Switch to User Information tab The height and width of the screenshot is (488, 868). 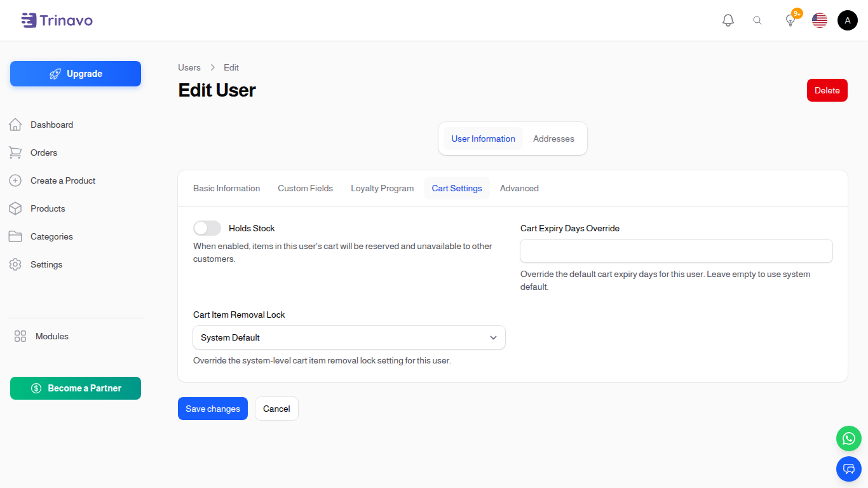[483, 139]
